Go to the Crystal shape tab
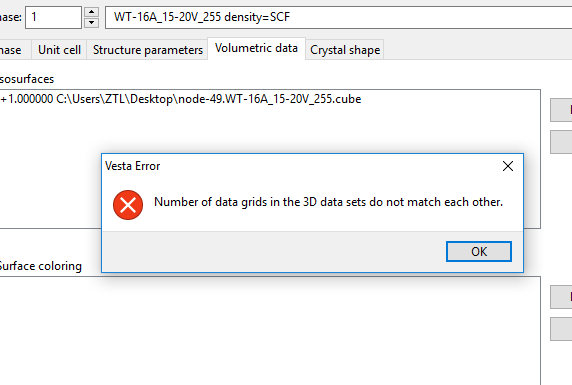The image size is (572, 385). click(x=345, y=50)
